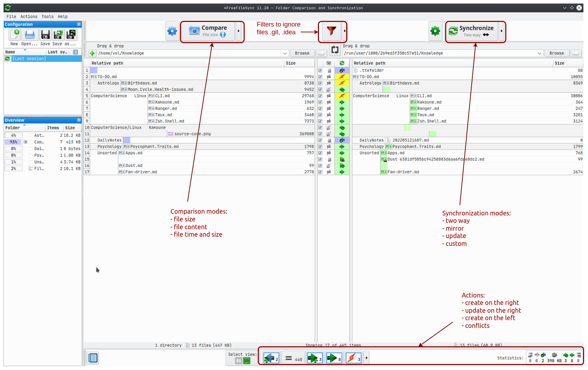Screen dimensions: 588x370
Task: Open cloud storage for the right folder
Action: [x=576, y=53]
